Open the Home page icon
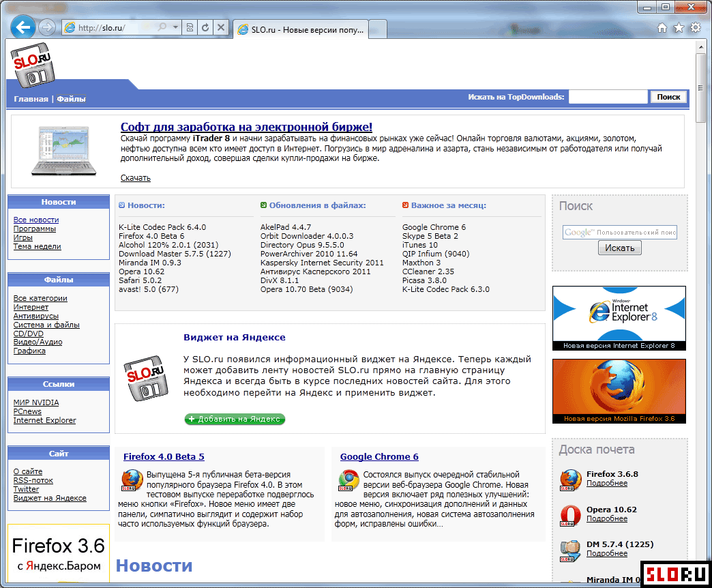The width and height of the screenshot is (712, 588). 662,28
